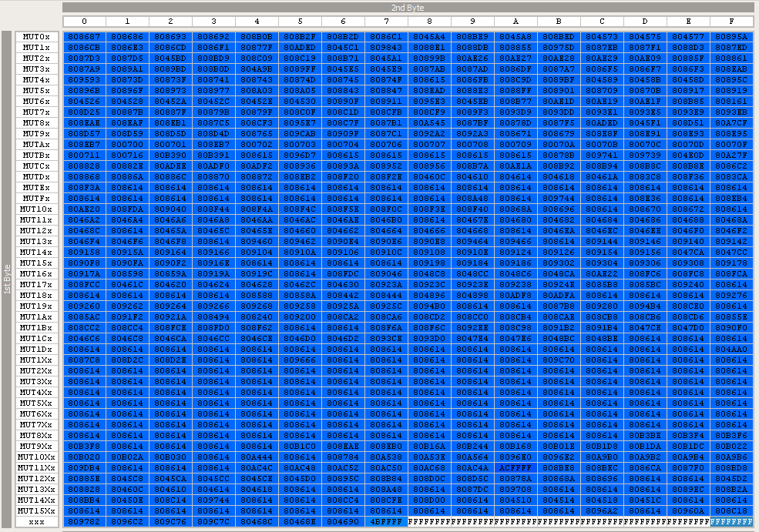Select the MUT11Xx row header
Viewport: 759px width, 532px height.
click(x=36, y=467)
